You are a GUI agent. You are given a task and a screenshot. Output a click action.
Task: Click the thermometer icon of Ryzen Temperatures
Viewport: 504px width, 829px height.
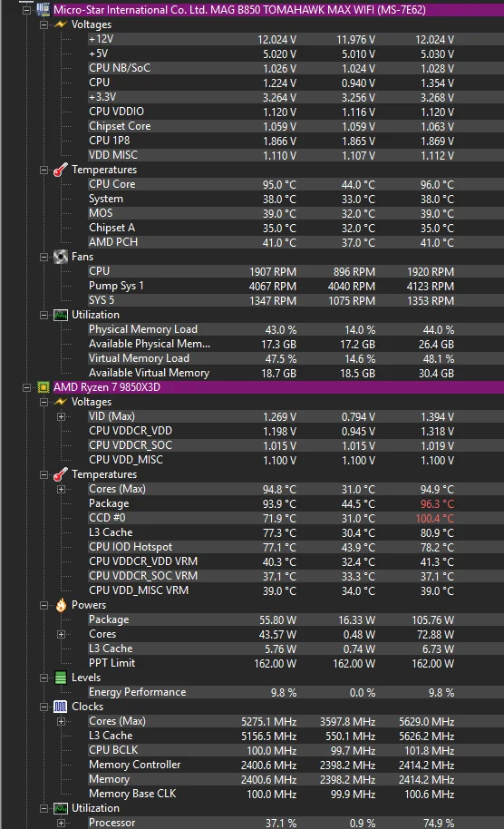(x=61, y=474)
